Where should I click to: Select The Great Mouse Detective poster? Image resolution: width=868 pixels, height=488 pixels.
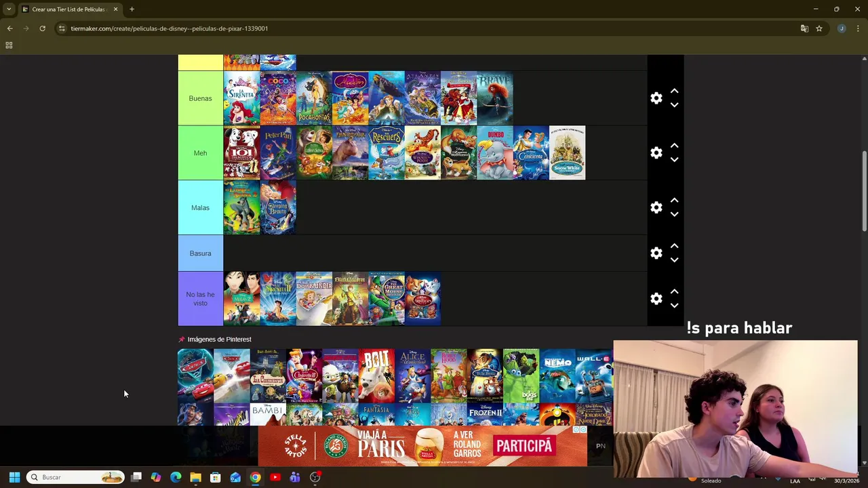[387, 298]
